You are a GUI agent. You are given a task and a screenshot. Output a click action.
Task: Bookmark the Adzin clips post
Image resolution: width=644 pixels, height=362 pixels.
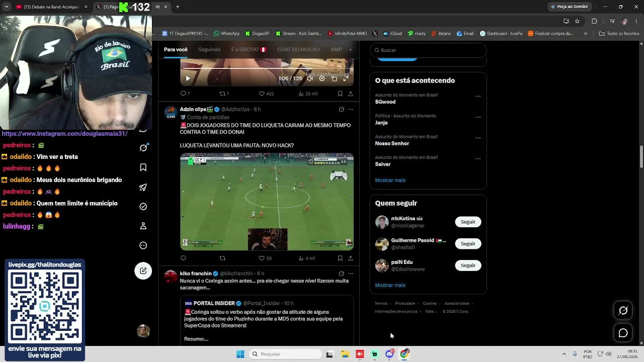click(340, 258)
